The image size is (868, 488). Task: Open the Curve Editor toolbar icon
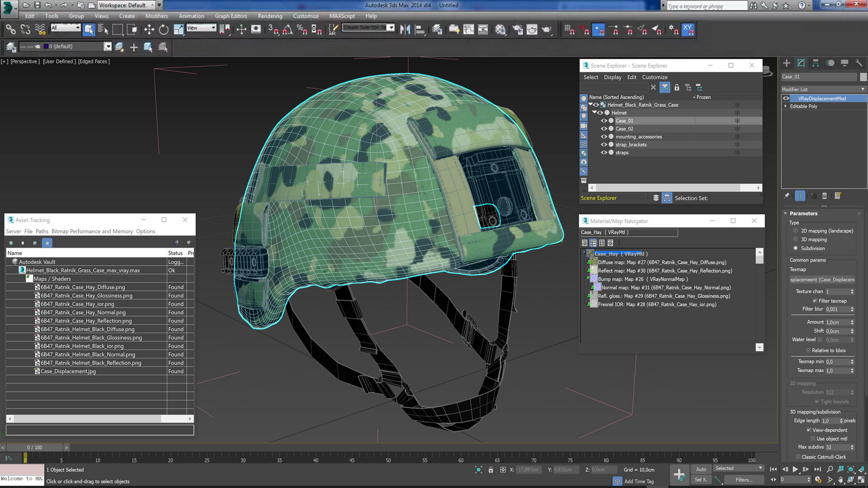469,30
